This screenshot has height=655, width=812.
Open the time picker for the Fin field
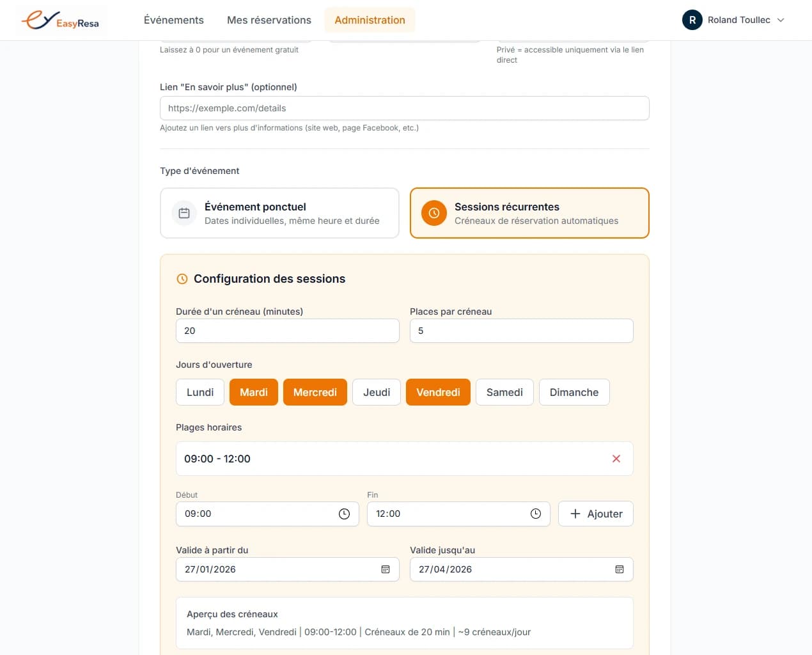535,514
